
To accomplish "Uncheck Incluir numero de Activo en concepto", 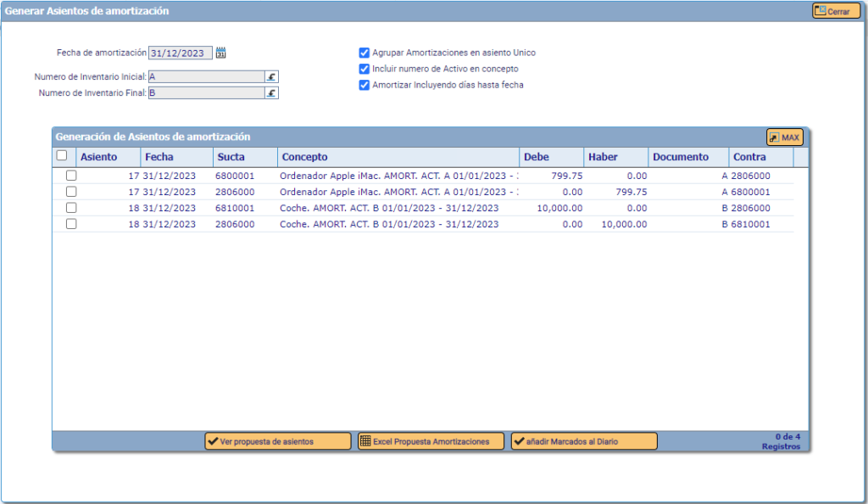I will click(x=364, y=69).
